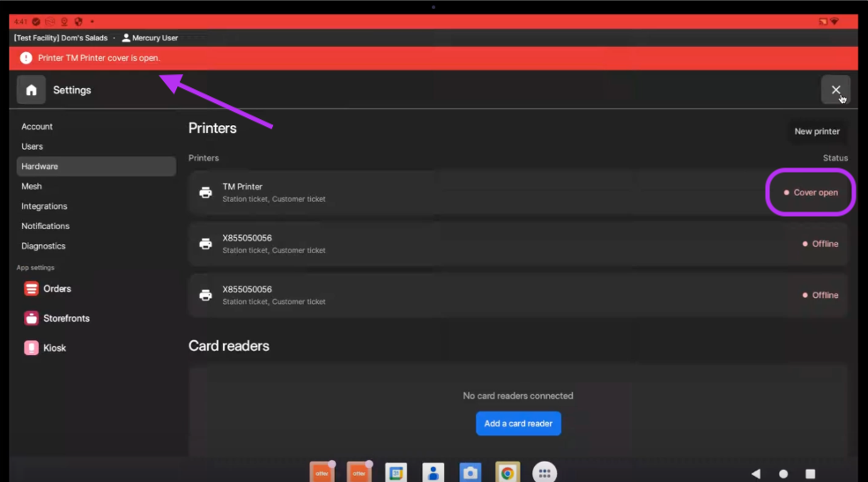
Task: Open the Users settings section
Action: (x=33, y=146)
